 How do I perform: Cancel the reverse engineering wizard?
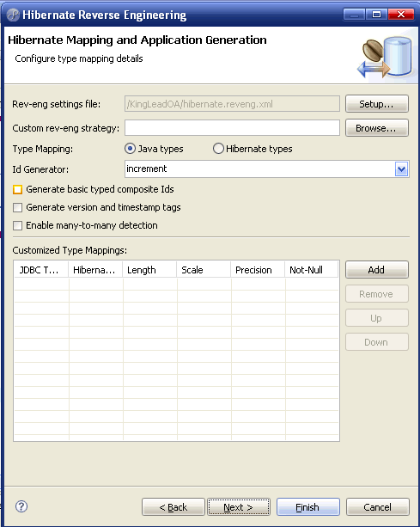[377, 507]
